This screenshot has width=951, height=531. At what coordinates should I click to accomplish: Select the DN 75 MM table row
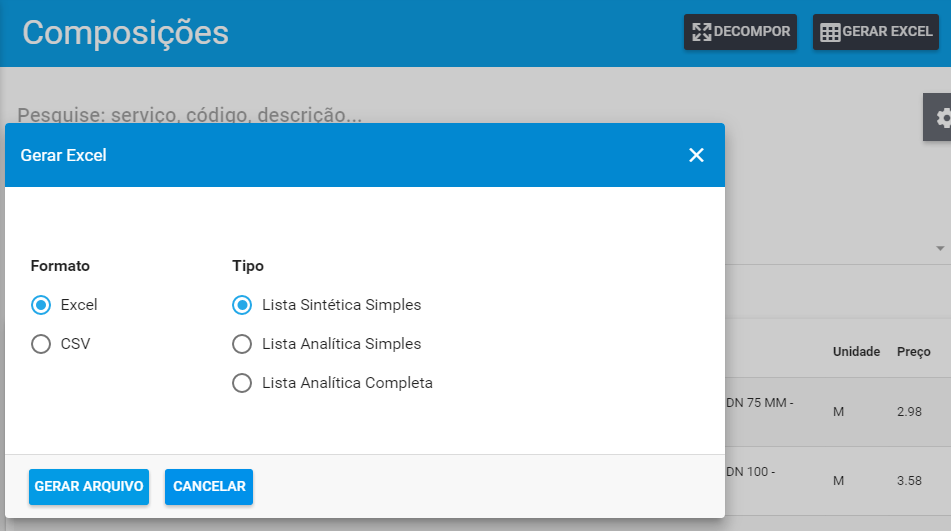click(838, 412)
